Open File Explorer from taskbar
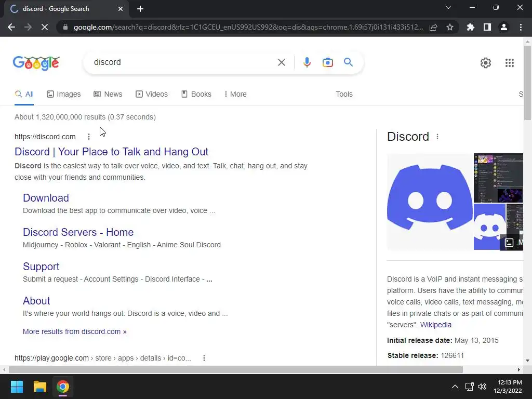532x399 pixels. pyautogui.click(x=39, y=387)
